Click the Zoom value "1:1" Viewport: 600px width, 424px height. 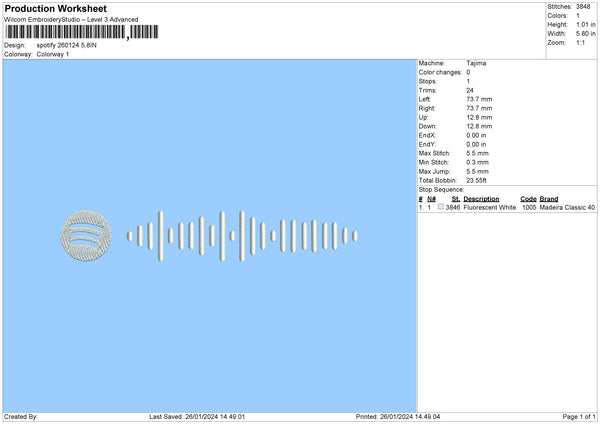(x=580, y=42)
